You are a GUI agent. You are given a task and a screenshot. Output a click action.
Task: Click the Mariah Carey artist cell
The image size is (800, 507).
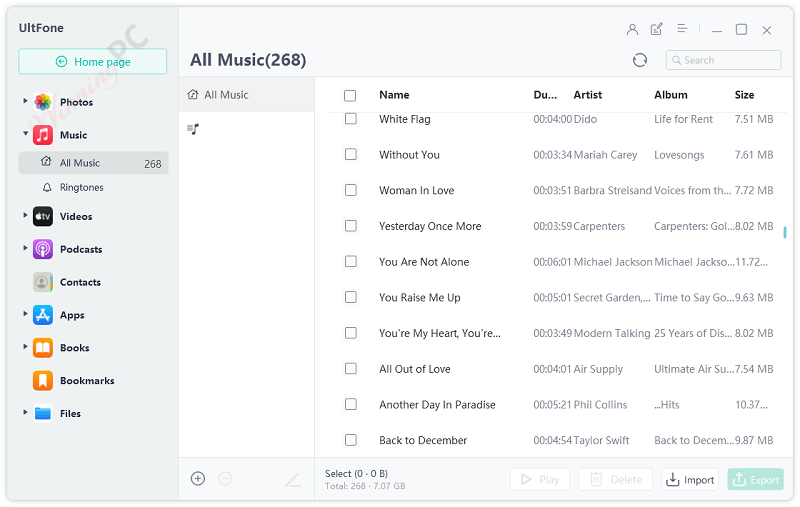605,155
